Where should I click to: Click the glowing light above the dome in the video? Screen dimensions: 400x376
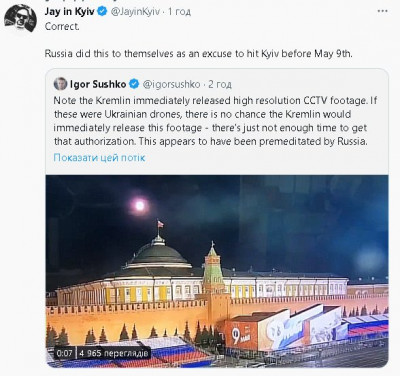click(x=140, y=205)
